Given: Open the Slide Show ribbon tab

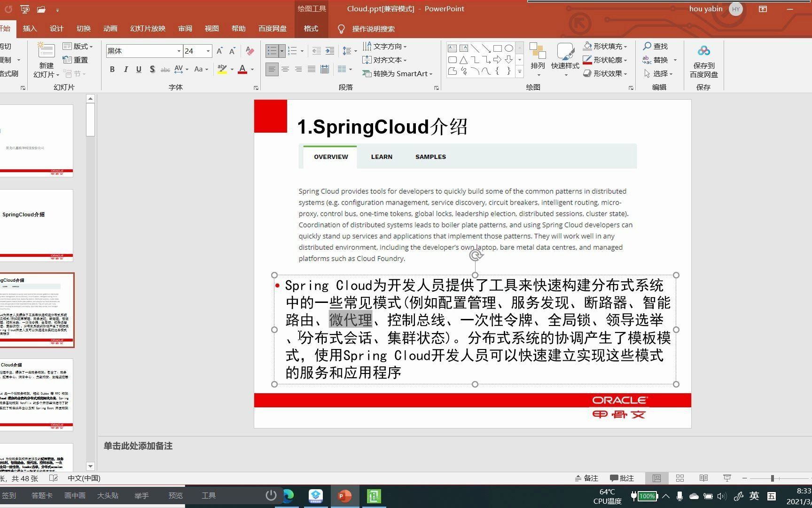Looking at the screenshot, I should point(148,29).
